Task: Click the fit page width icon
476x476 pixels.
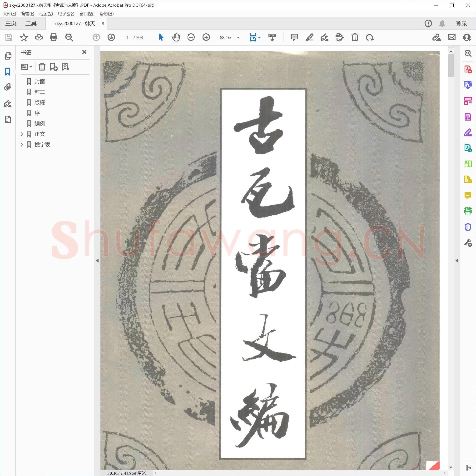Action: click(x=253, y=37)
